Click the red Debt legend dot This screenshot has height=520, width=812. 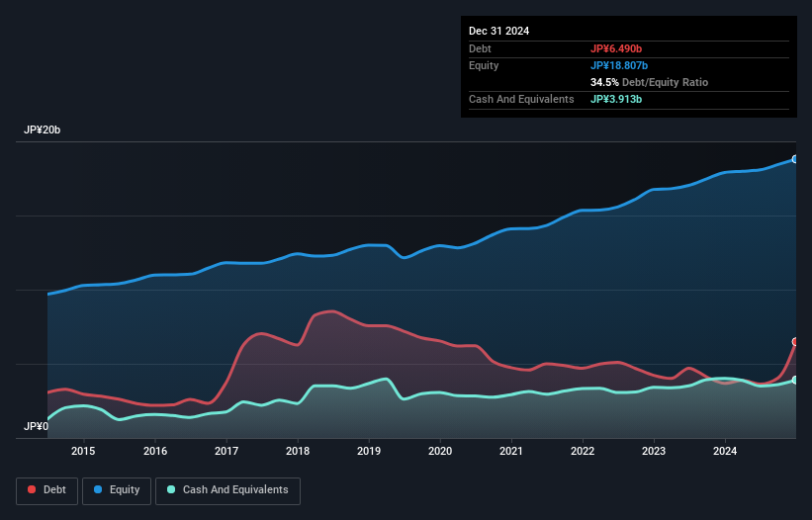32,489
